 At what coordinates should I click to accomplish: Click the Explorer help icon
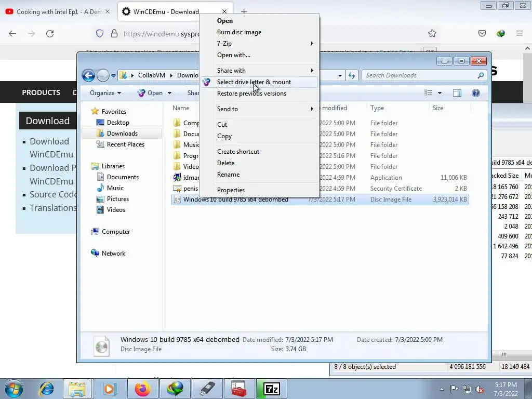[x=476, y=93]
